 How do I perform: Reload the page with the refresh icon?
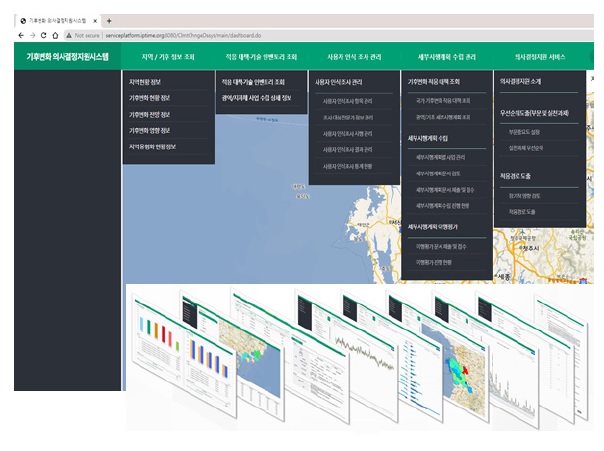(x=44, y=35)
